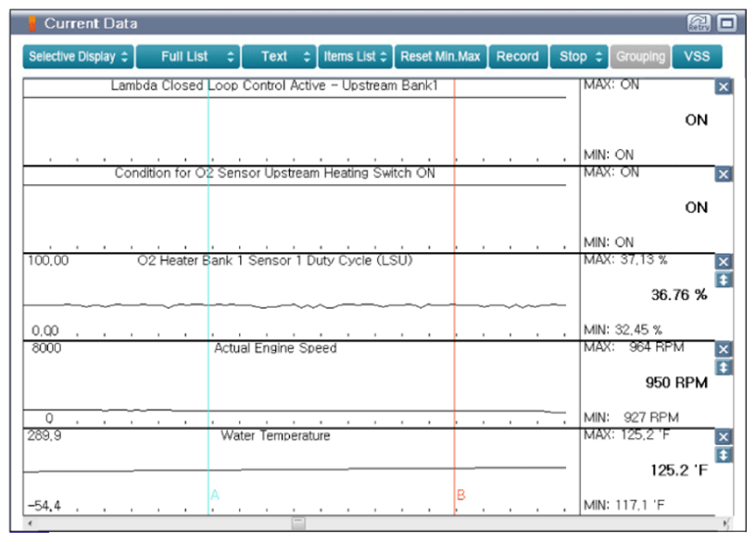Select the cyan cursor marker A
This screenshot has height=542, width=756.
coord(214,495)
